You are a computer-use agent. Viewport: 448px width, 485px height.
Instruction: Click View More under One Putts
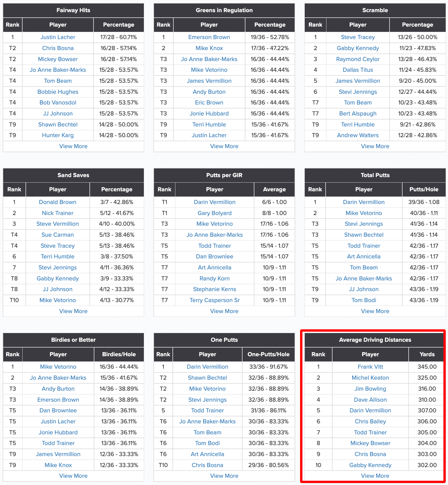224,476
